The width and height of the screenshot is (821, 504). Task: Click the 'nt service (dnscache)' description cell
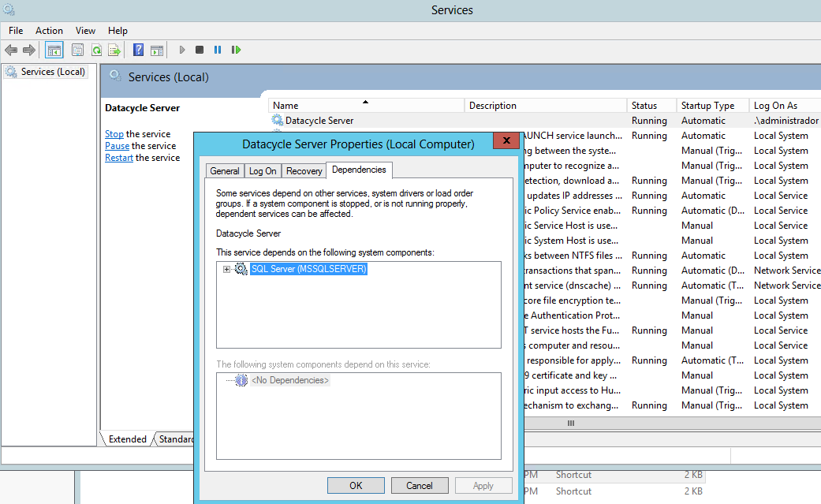pyautogui.click(x=572, y=286)
